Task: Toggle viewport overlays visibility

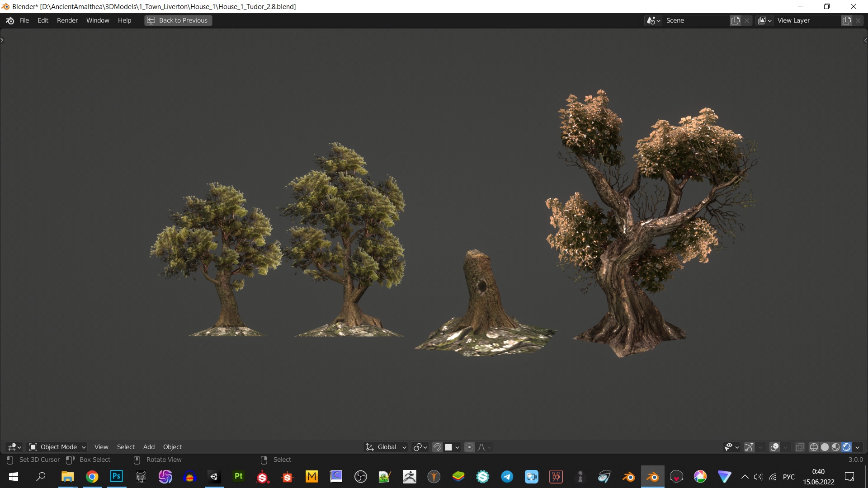Action: click(x=774, y=447)
